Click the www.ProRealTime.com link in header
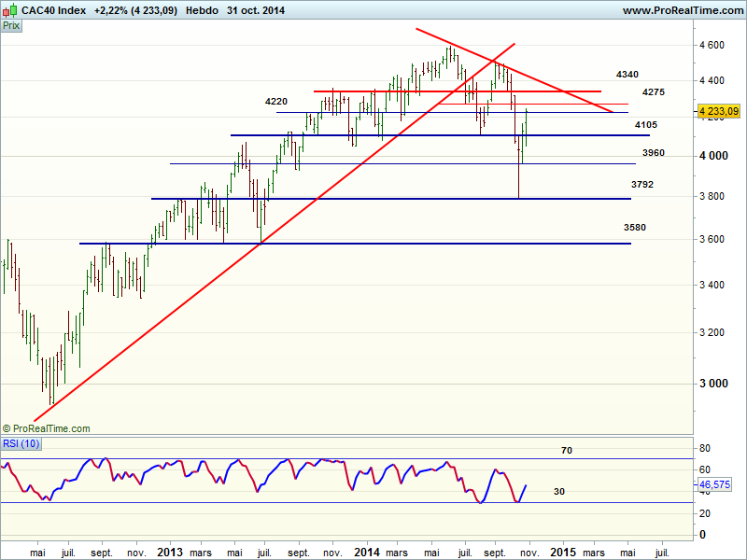 coord(681,11)
